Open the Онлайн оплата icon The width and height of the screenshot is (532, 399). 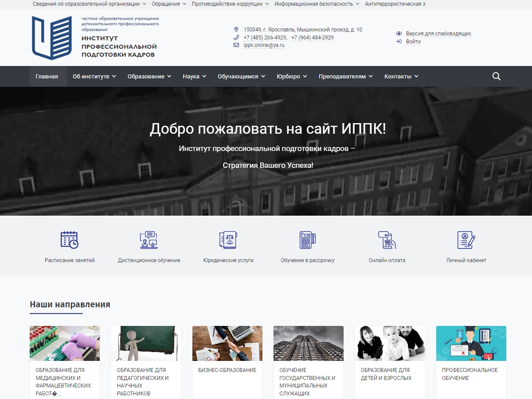tap(387, 240)
